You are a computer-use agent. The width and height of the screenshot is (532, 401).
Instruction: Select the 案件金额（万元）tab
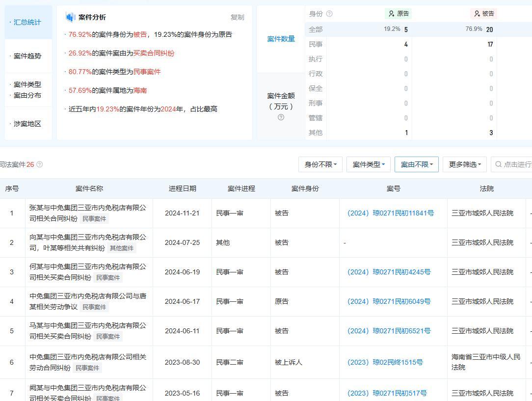[x=281, y=106]
